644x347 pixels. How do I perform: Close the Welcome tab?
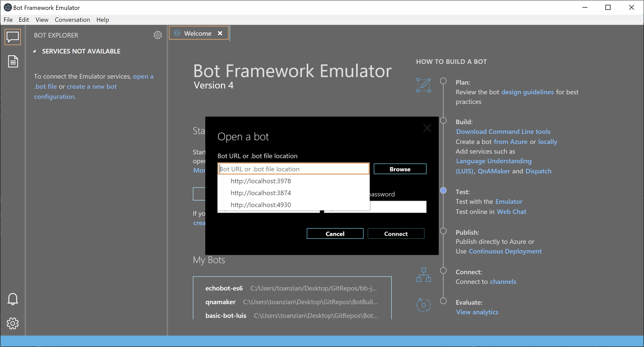tap(220, 33)
